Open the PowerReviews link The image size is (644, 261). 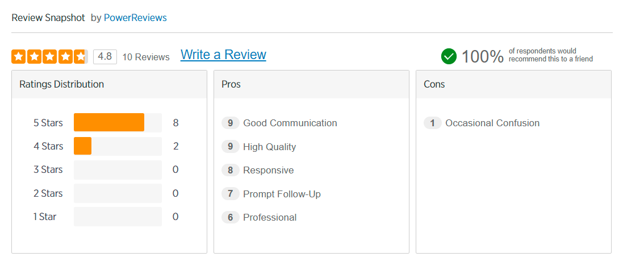tap(135, 18)
